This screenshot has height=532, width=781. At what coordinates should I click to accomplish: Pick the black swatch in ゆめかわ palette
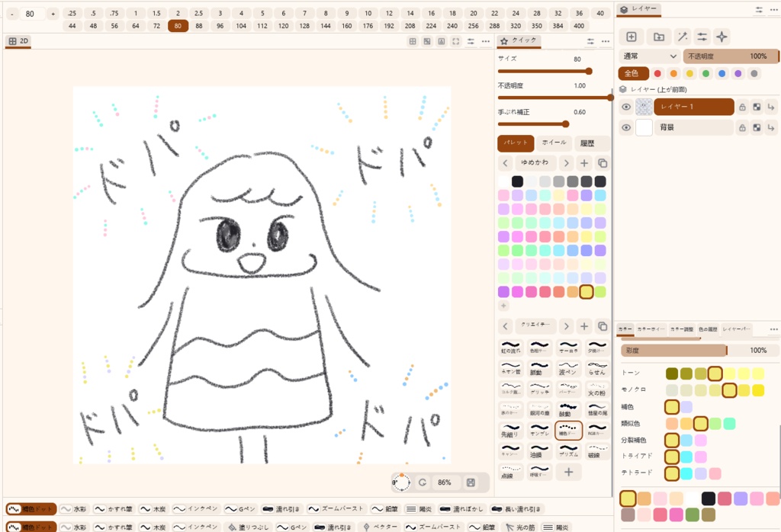(x=518, y=181)
